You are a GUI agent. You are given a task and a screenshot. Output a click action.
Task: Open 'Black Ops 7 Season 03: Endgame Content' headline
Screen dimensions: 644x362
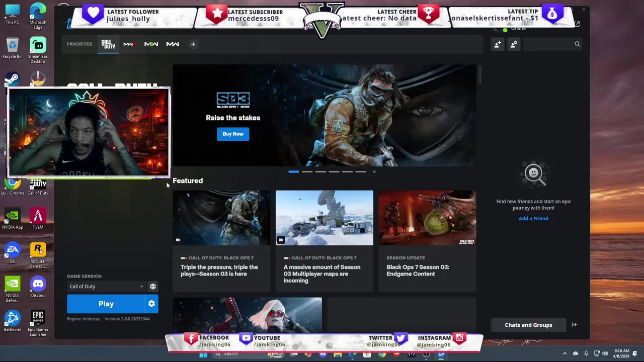click(418, 270)
